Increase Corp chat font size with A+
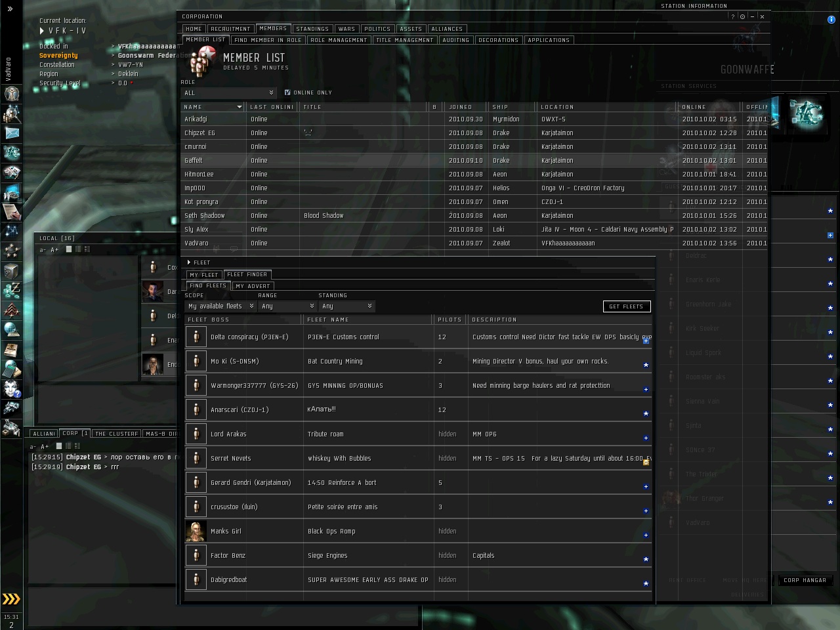 [45, 447]
